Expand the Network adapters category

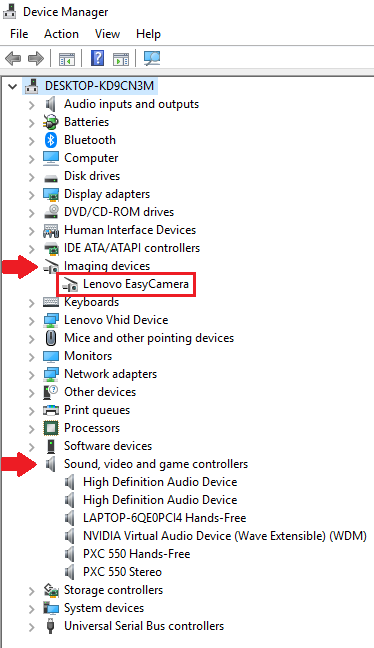[x=32, y=374]
